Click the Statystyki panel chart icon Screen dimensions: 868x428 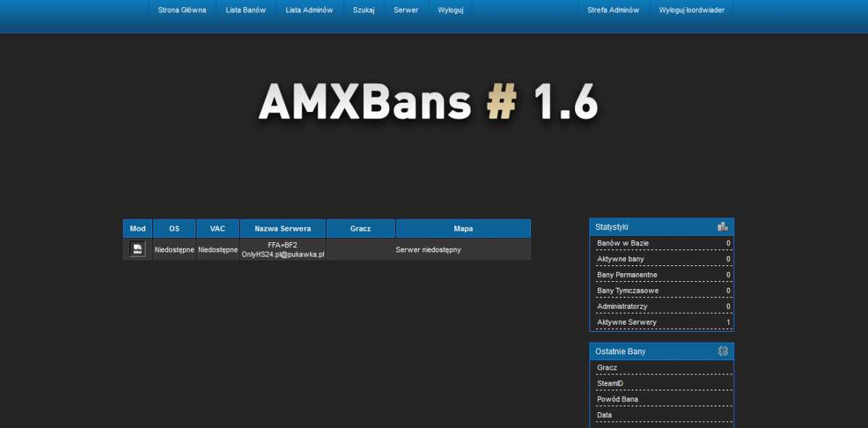coord(723,226)
